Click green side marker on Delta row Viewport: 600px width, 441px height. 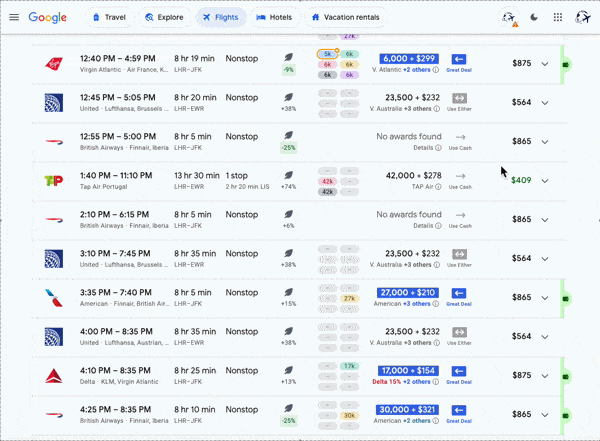point(566,377)
